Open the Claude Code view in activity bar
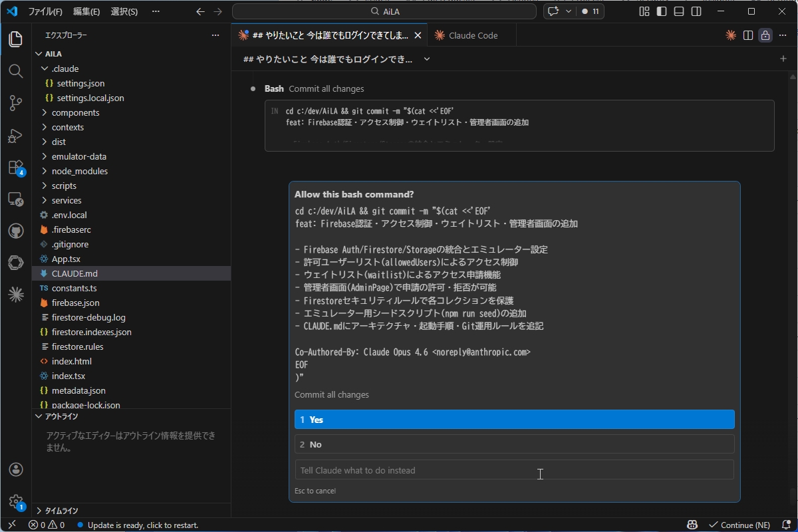 16,295
